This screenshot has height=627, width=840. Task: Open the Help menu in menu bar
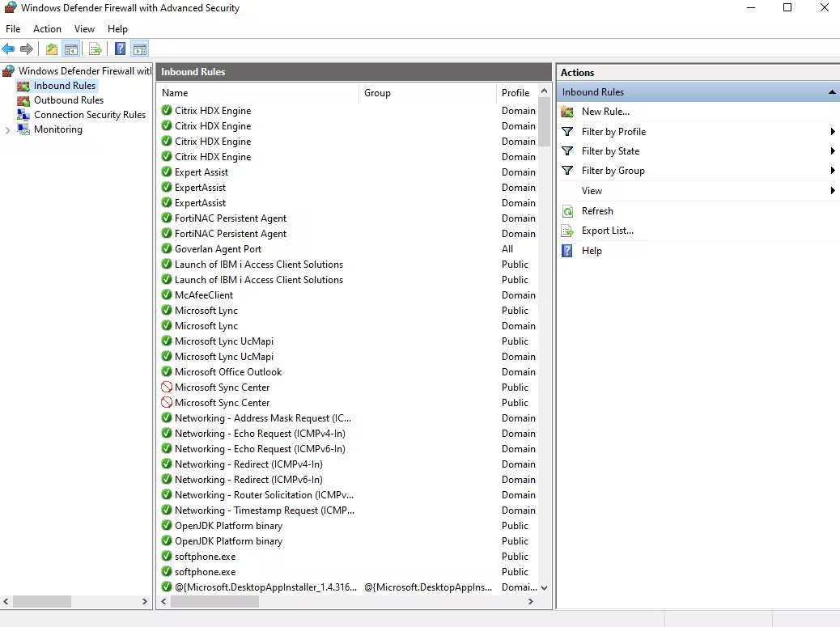point(117,29)
